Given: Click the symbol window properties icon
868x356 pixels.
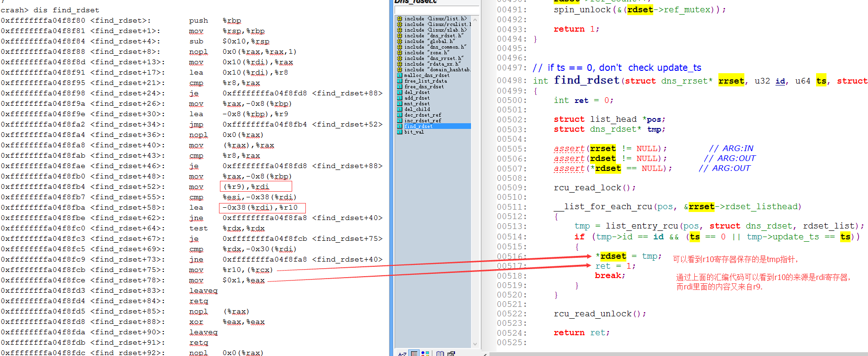Looking at the screenshot, I should tap(451, 354).
